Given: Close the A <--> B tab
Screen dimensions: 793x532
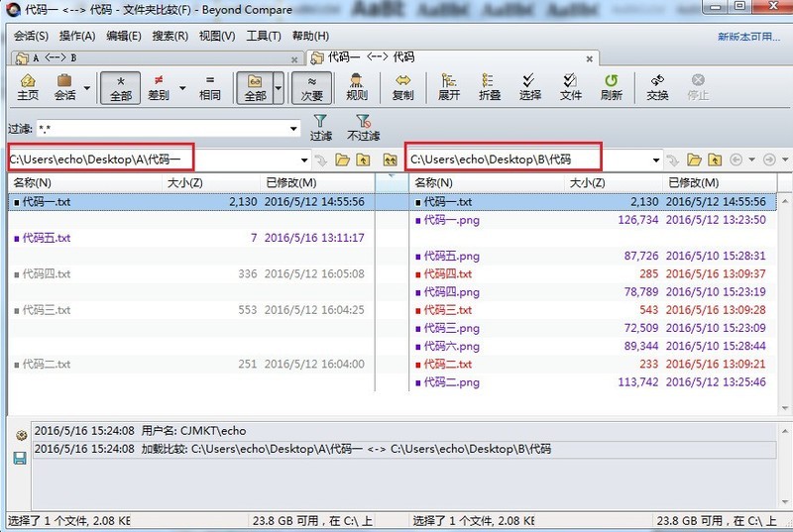Looking at the screenshot, I should [x=294, y=59].
